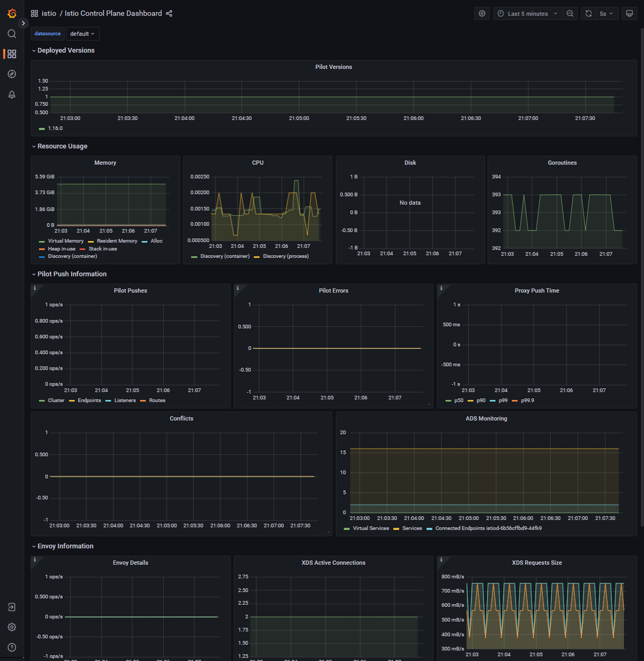Show info for the Pilot Pushes panel

(x=35, y=288)
